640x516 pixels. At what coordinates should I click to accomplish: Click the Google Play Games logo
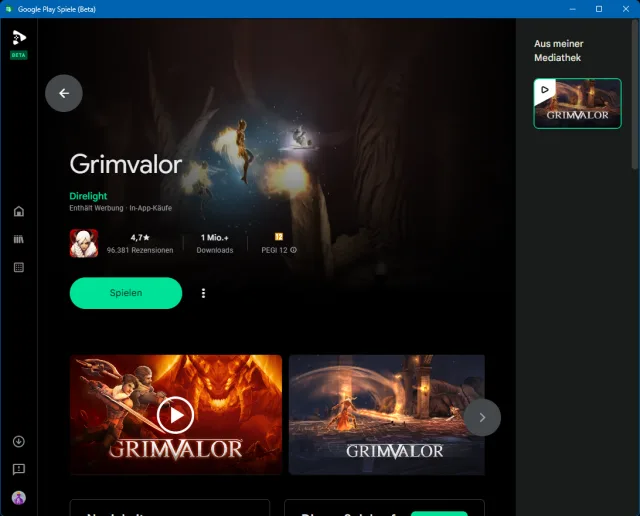click(19, 38)
